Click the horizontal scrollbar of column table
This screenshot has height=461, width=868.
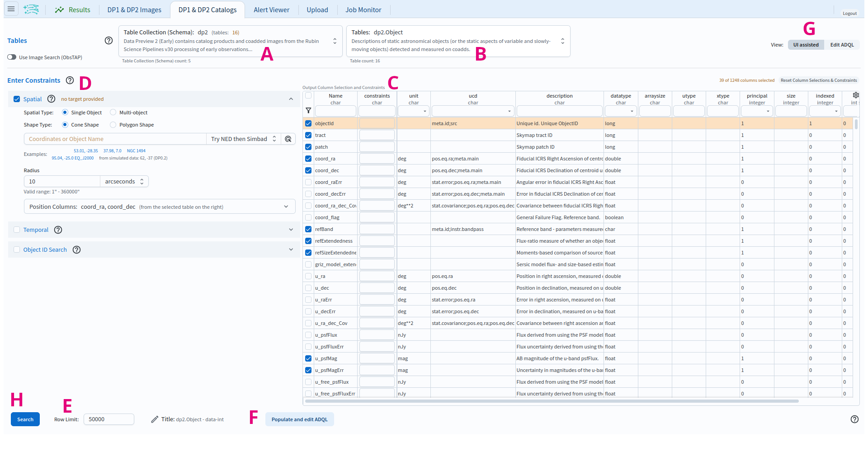552,401
